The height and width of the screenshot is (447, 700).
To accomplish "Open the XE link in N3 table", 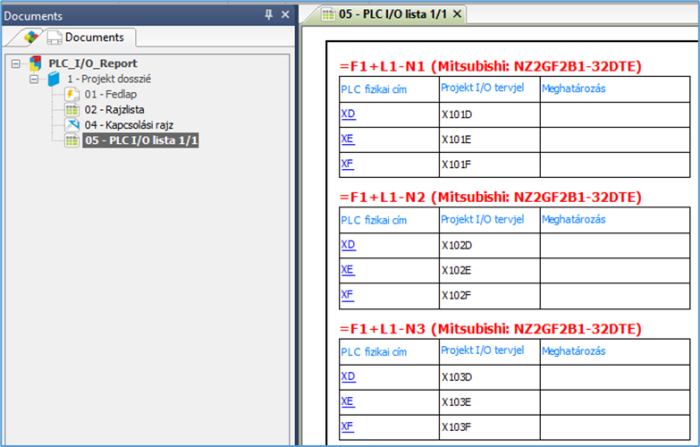I will [x=348, y=401].
